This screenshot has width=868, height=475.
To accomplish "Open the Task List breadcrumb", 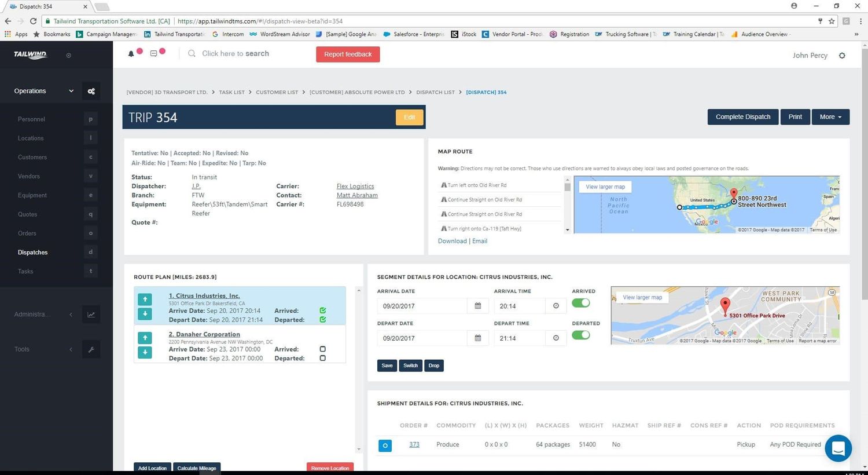I will coord(232,92).
